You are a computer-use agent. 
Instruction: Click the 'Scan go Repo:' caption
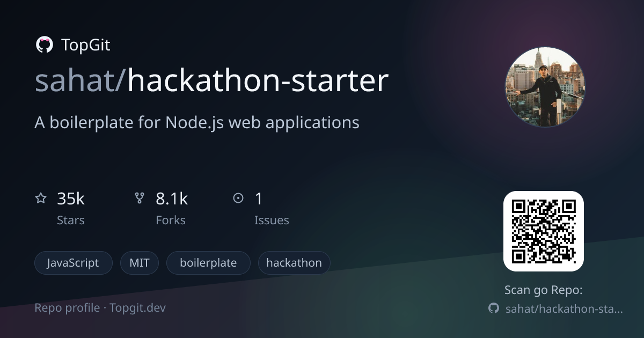pos(544,290)
